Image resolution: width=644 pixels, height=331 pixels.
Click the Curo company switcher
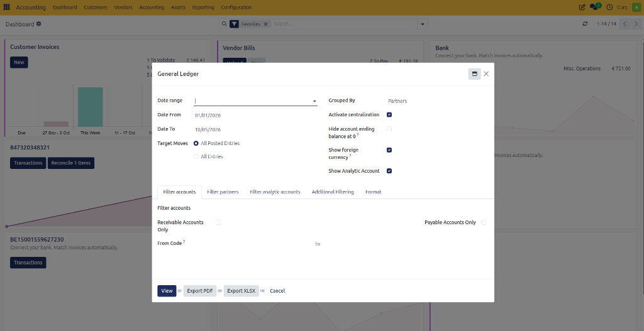622,8
